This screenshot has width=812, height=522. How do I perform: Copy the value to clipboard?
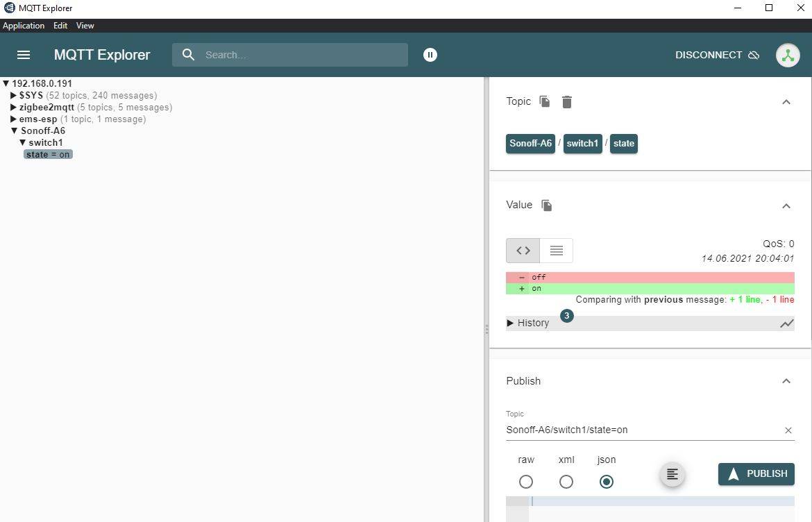click(546, 205)
